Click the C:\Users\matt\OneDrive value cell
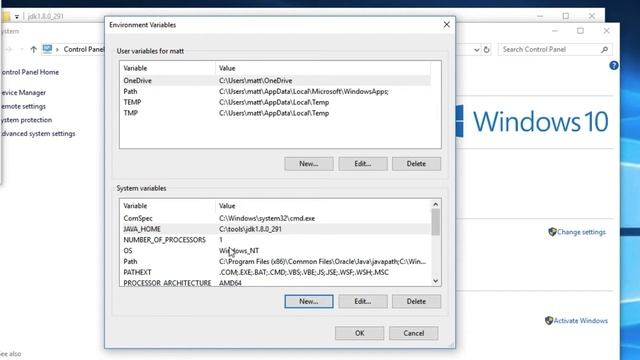This screenshot has height=360, width=640. [256, 80]
